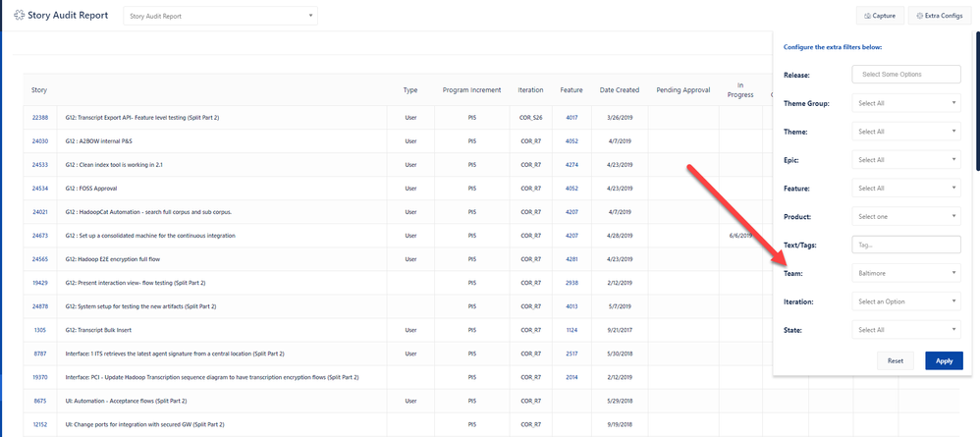Open story link 24534
The height and width of the screenshot is (437, 980).
(x=40, y=189)
